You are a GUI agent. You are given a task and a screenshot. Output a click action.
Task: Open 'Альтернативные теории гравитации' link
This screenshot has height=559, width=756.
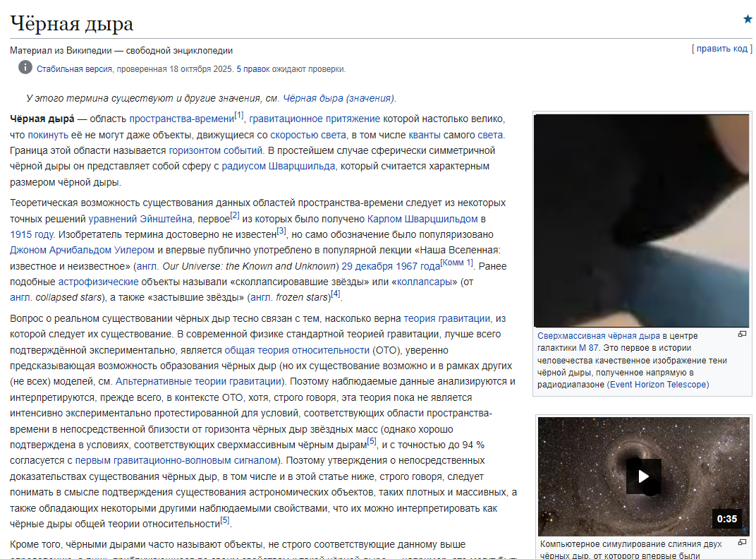(198, 381)
